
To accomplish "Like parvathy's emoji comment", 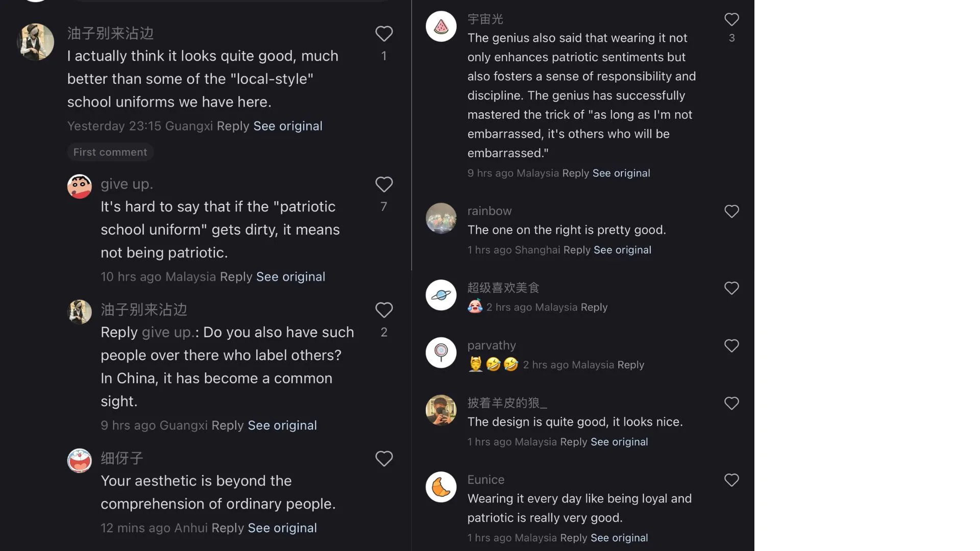I will click(731, 346).
